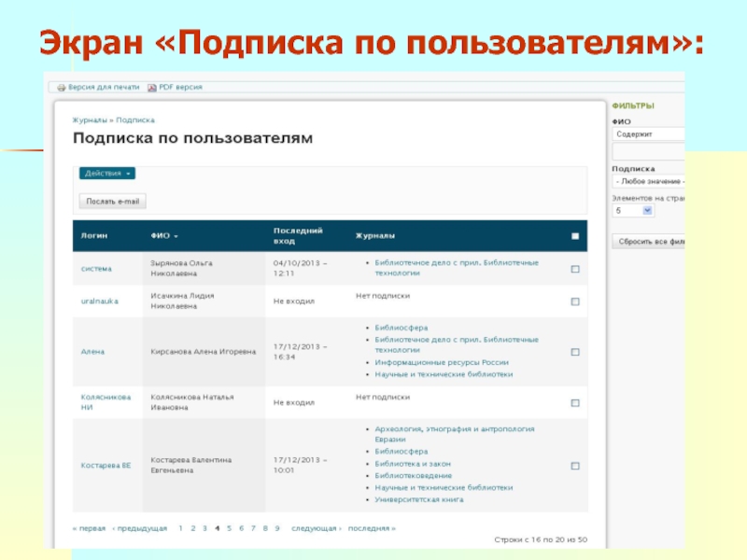Open the uralnauka login link

[x=100, y=301]
